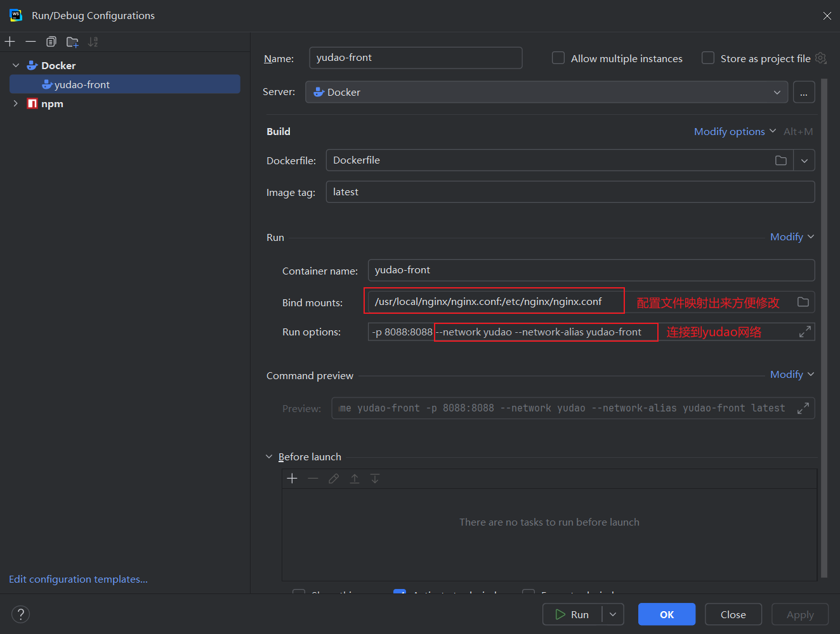Viewport: 840px width, 634px height.
Task: Expand the command Preview field
Action: point(803,408)
